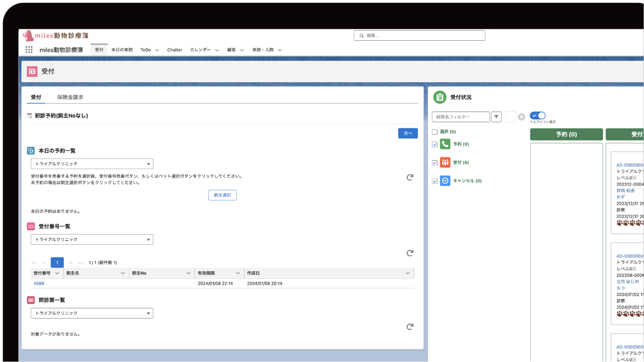
Task: Open the 作成日 column menu chevron
Action: pyautogui.click(x=408, y=273)
